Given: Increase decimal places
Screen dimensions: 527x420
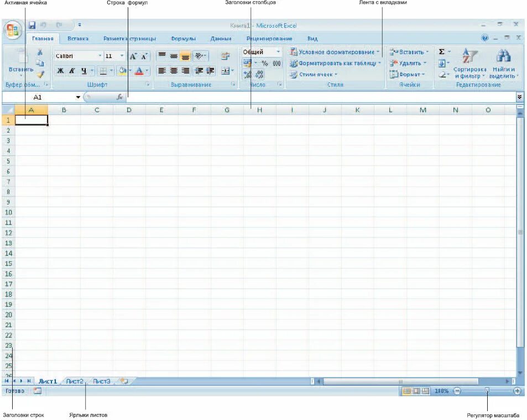Looking at the screenshot, I should coord(247,75).
